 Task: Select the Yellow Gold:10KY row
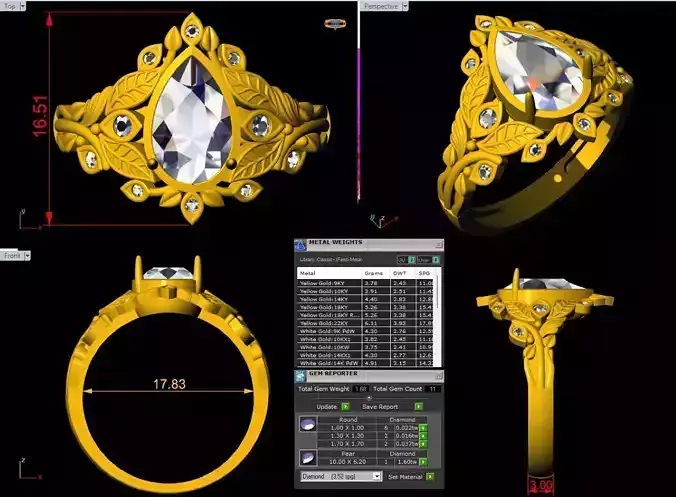(x=367, y=291)
